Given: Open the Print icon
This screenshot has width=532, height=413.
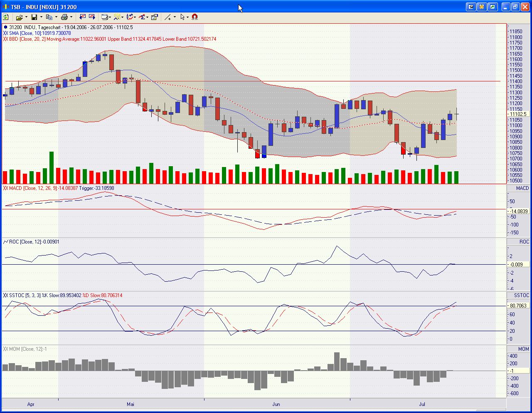Looking at the screenshot, I should pyautogui.click(x=65, y=17).
